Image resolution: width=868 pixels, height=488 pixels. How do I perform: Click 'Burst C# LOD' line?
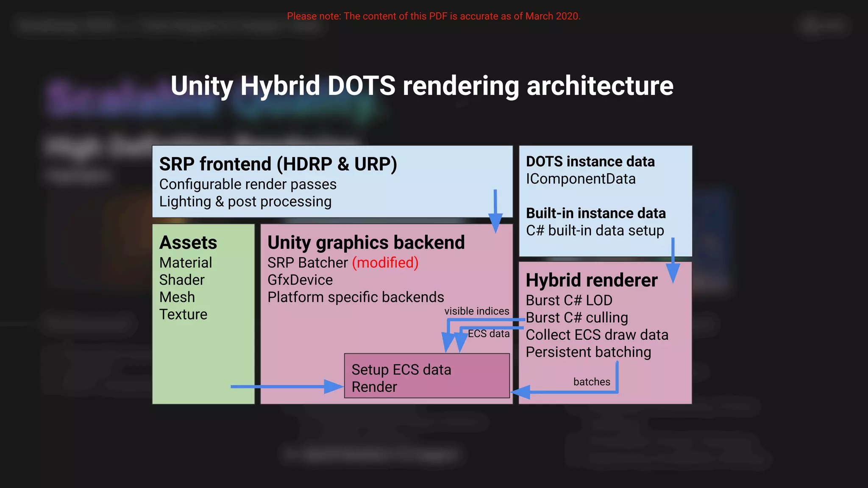click(569, 300)
